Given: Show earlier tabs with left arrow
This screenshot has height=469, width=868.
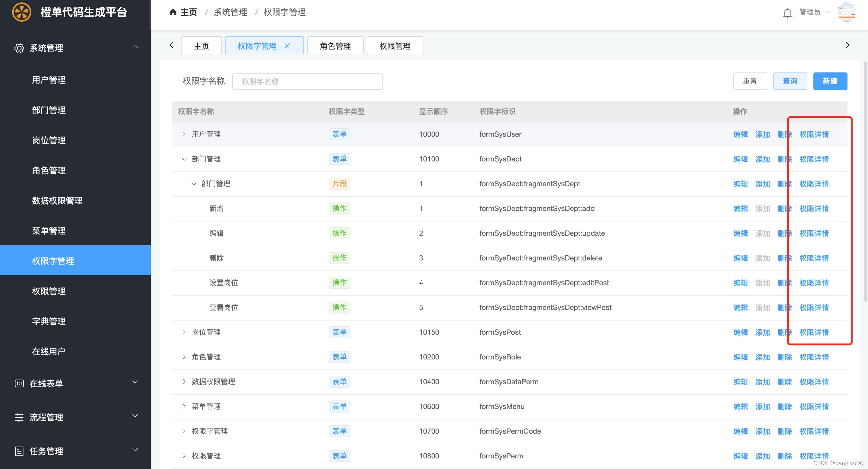Looking at the screenshot, I should (x=172, y=45).
